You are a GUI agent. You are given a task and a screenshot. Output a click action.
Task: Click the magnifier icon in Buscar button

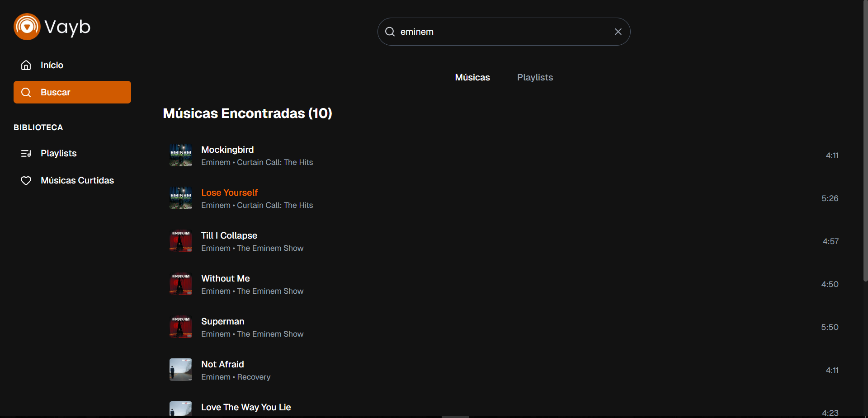[26, 92]
